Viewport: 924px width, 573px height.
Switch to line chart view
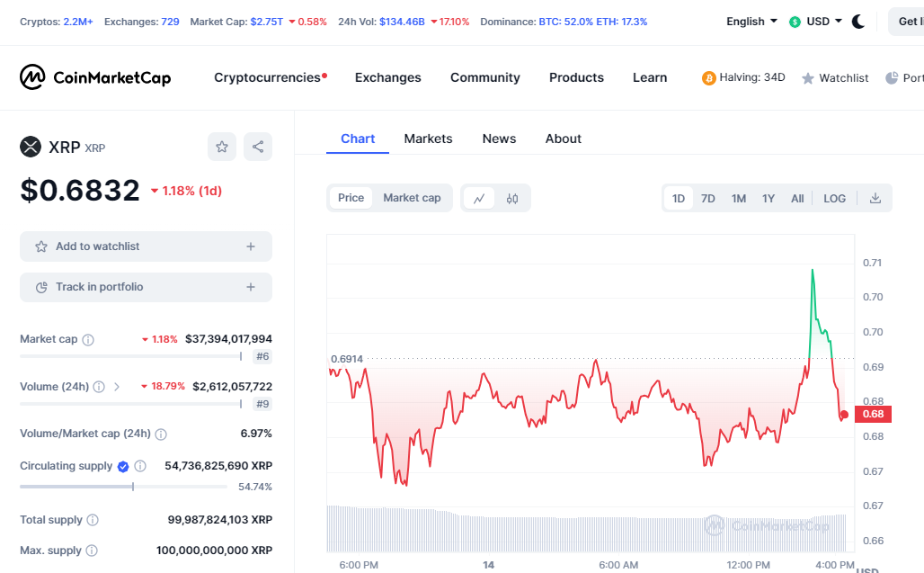479,198
